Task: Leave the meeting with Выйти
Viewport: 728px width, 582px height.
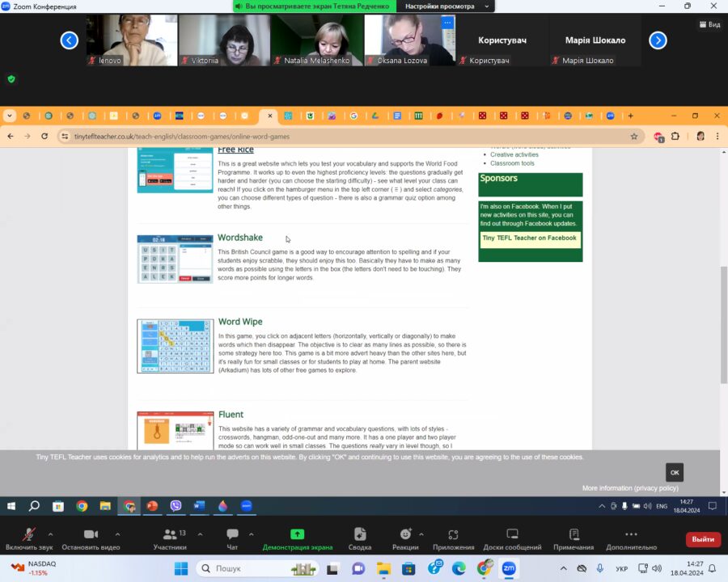Action: (703, 539)
